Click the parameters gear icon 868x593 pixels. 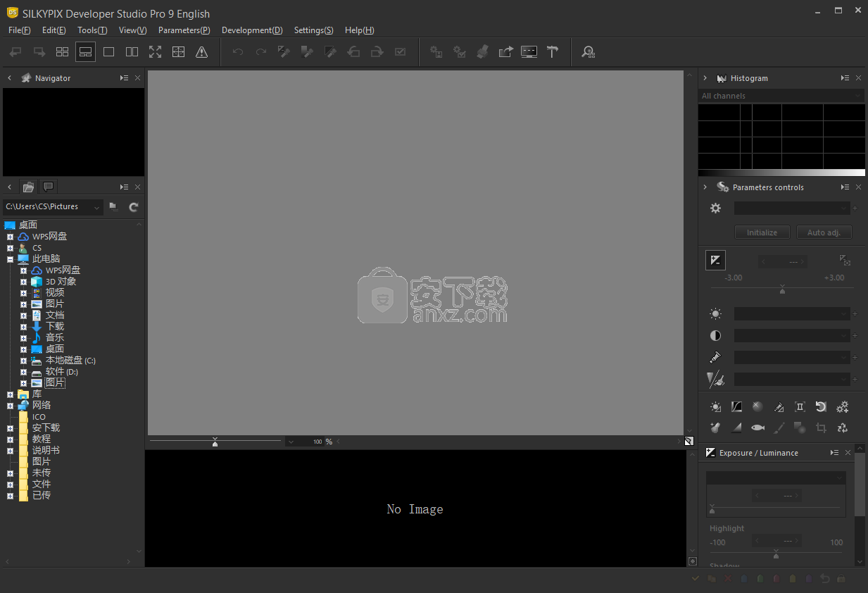click(x=715, y=208)
